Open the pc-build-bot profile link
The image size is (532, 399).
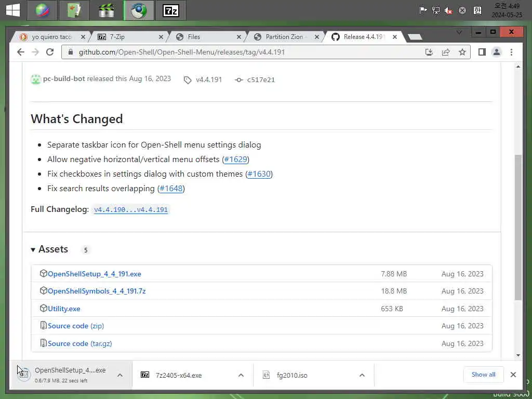64,79
